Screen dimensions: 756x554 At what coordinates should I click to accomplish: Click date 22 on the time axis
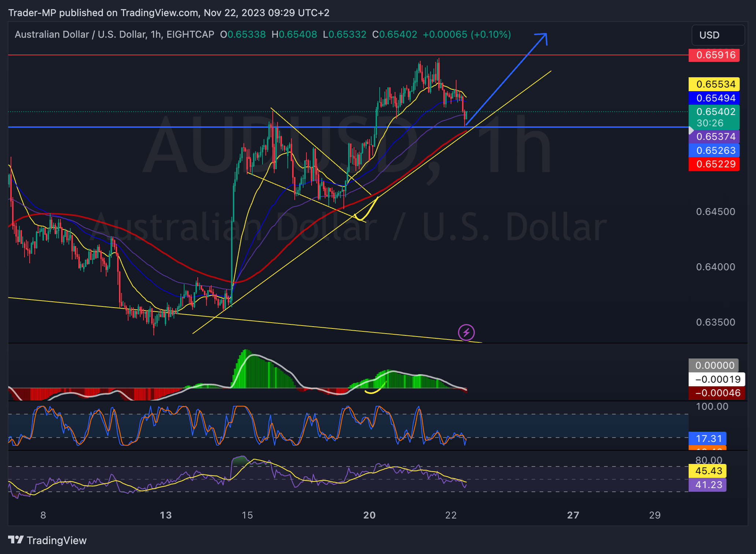pyautogui.click(x=451, y=515)
